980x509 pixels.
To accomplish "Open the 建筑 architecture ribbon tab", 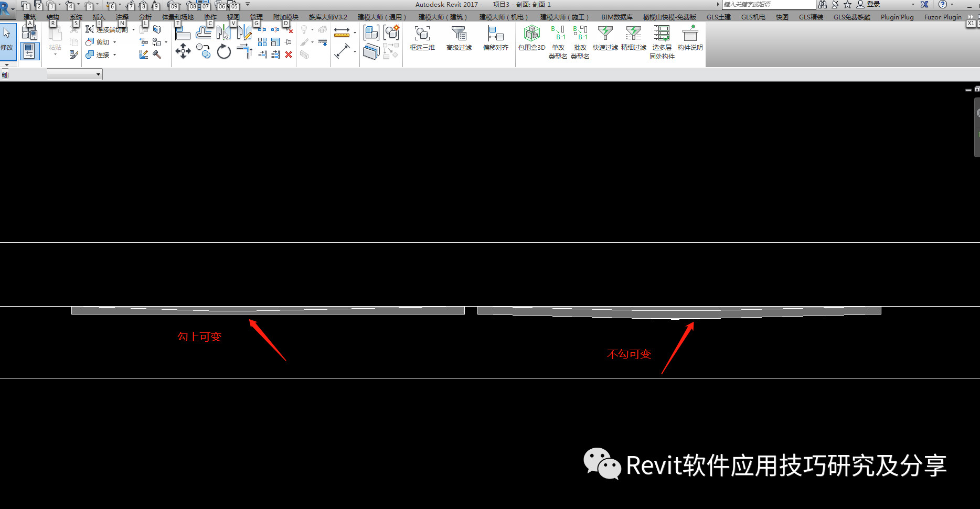I will (x=30, y=17).
